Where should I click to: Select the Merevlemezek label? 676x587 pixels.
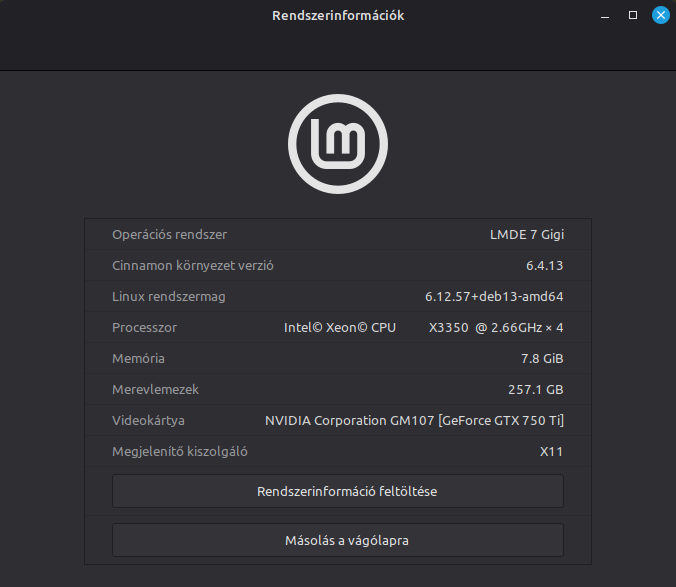point(155,390)
